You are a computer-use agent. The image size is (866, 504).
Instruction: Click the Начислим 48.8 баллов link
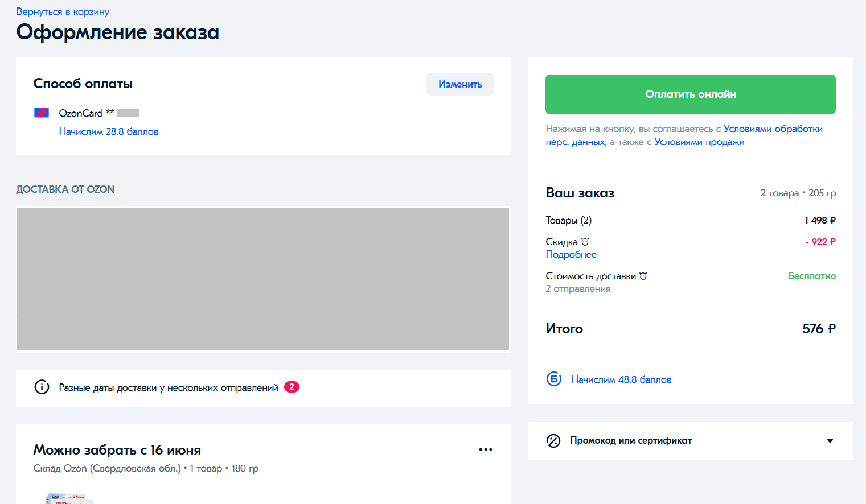click(621, 379)
